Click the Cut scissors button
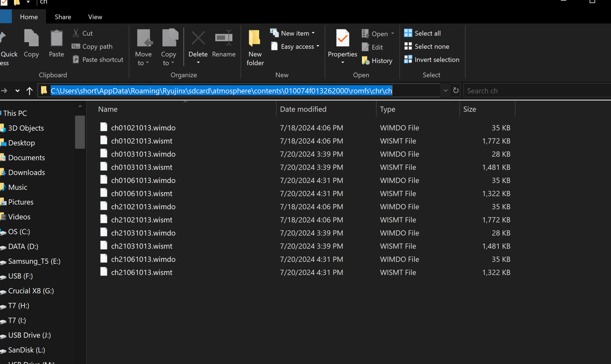The width and height of the screenshot is (611, 364). tap(82, 33)
